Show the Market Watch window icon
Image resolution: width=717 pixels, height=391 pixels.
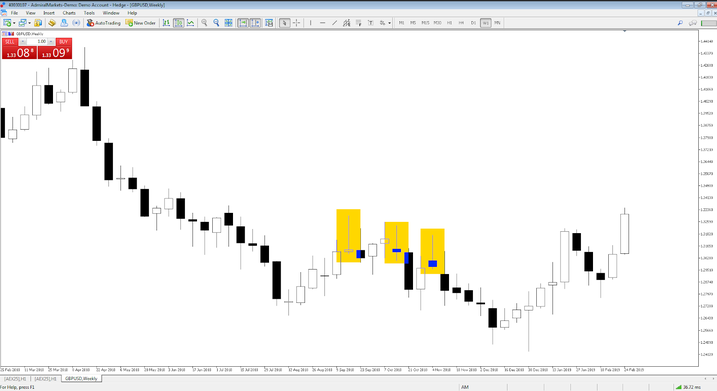coord(38,23)
